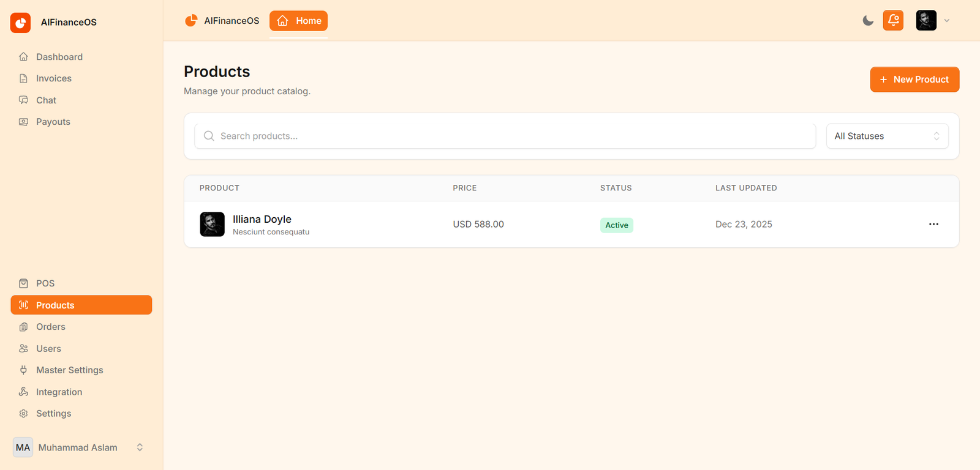Open the Dashboard sidebar item

(x=81, y=57)
